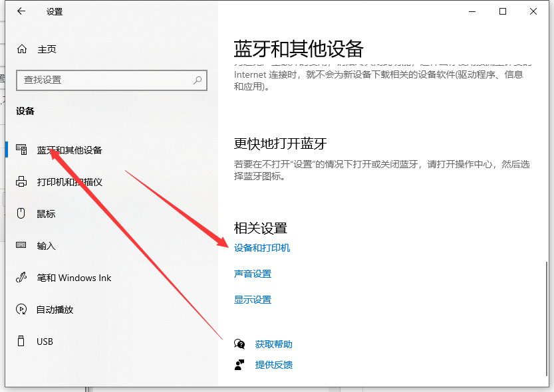The width and height of the screenshot is (554, 392).
Task: Follow the 显示设置 link
Action: tap(253, 300)
